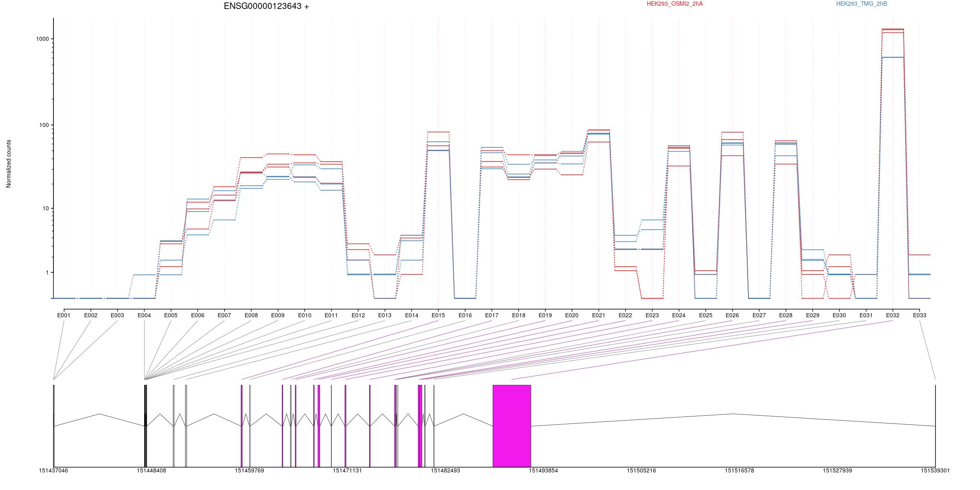The height and width of the screenshot is (490, 980).
Task: Click exon bin label E022
Action: [625, 315]
